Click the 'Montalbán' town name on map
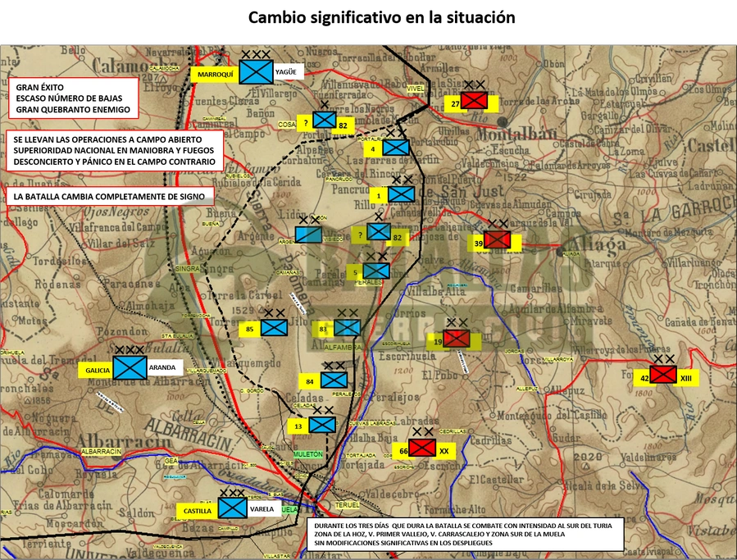Screen dimensions: 737x560 516,134
